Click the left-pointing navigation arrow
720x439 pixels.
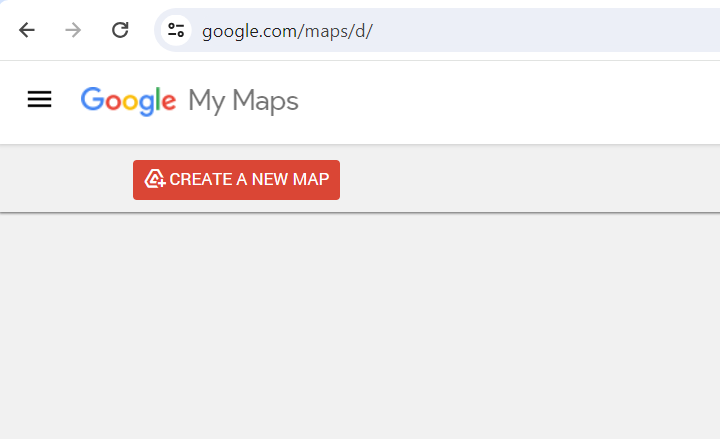(x=27, y=30)
